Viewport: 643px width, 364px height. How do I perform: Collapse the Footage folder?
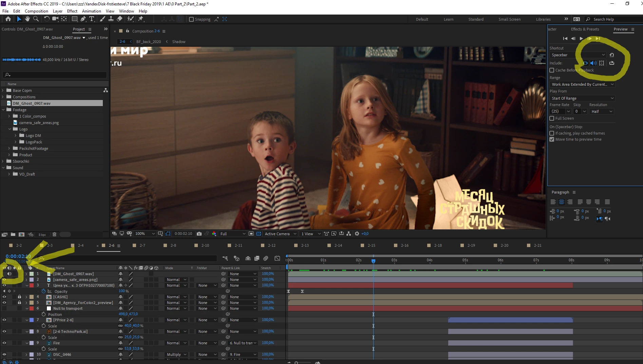click(x=3, y=110)
